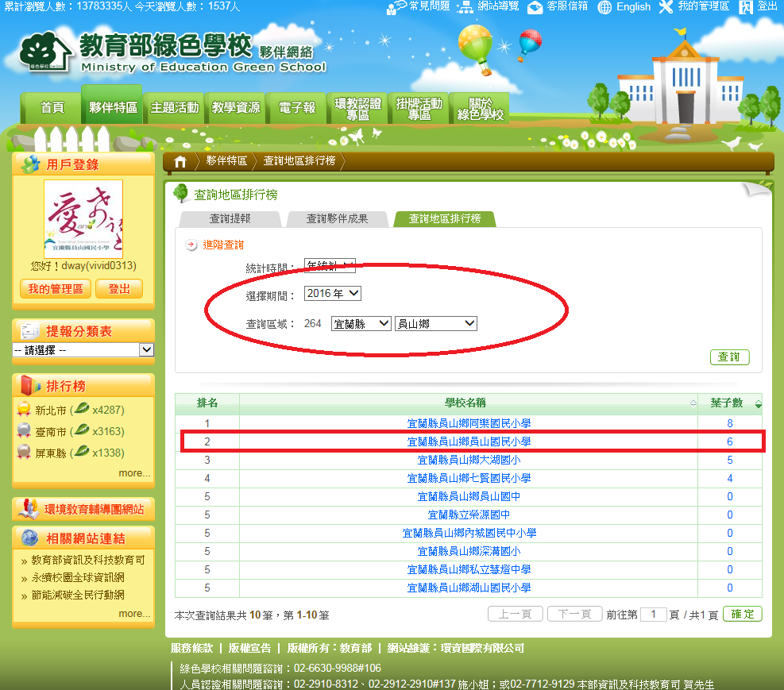Image resolution: width=784 pixels, height=690 pixels.
Task: Click the page number input field
Action: [x=654, y=614]
